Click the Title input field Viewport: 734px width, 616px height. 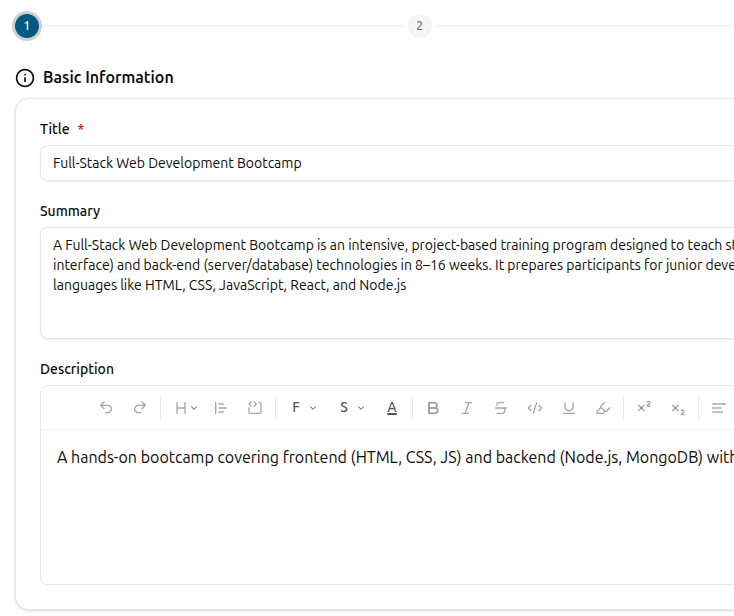pos(387,163)
